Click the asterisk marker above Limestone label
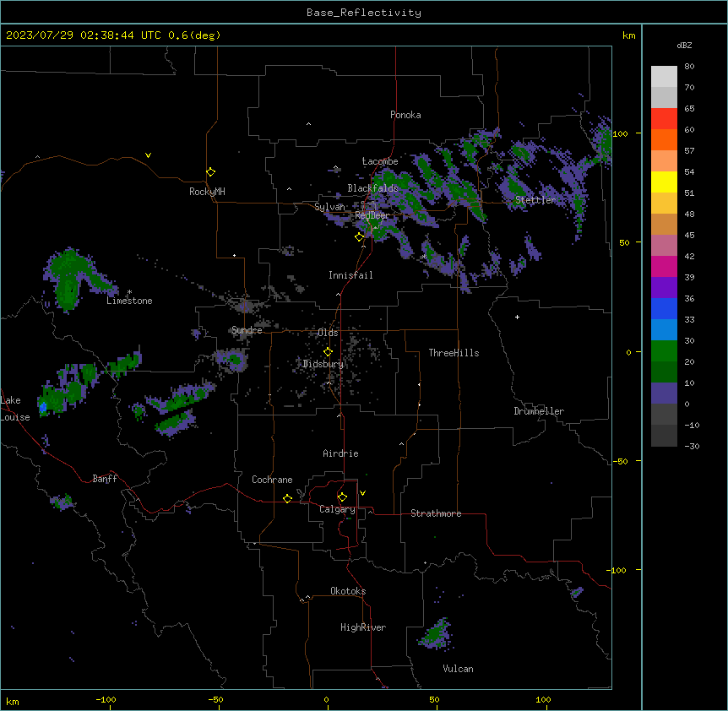 pyautogui.click(x=129, y=292)
